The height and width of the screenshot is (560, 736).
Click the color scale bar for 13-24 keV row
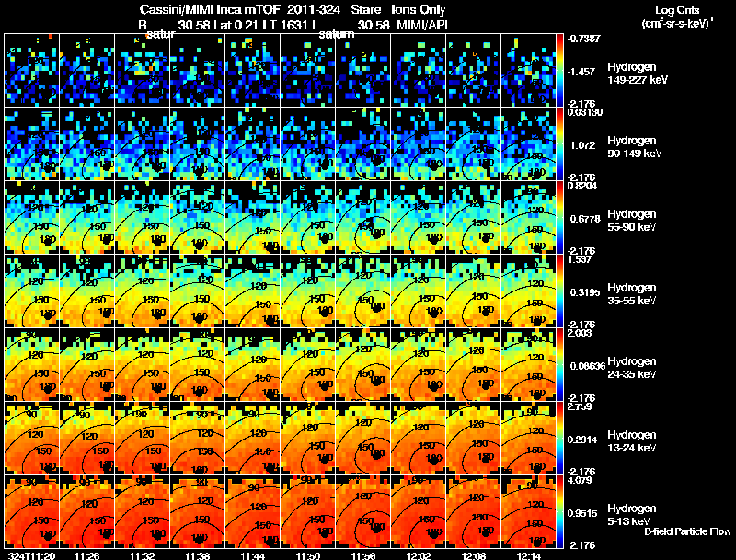point(559,439)
